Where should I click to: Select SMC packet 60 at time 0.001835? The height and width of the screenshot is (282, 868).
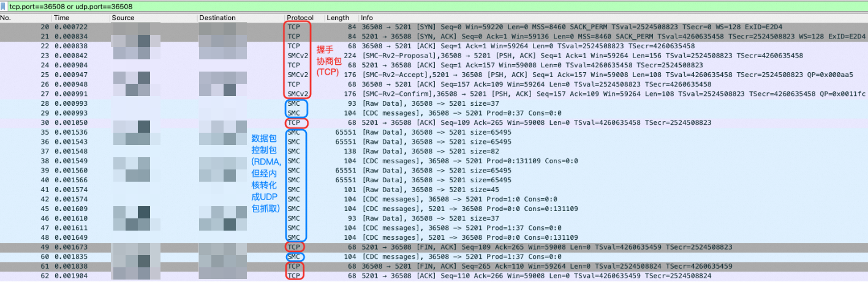coord(434,257)
